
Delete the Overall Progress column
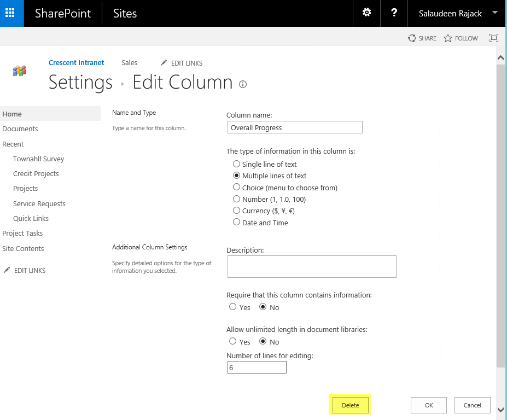pyautogui.click(x=350, y=405)
